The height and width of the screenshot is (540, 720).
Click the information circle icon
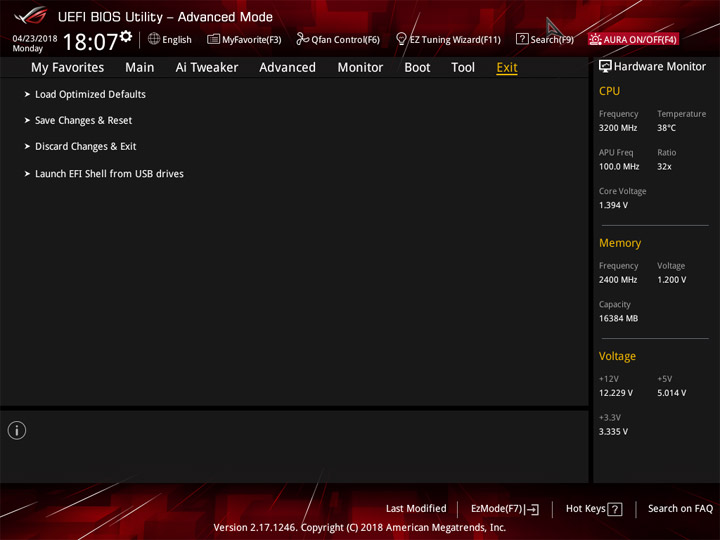17,430
